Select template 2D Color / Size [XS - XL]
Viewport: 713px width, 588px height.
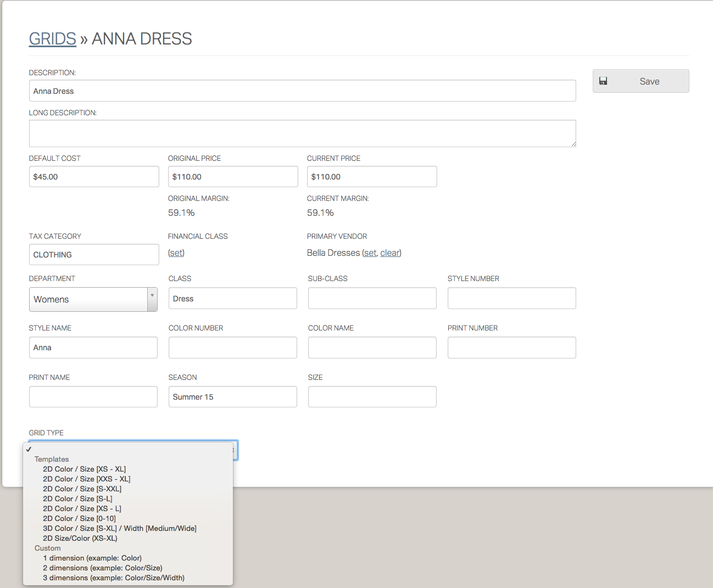pyautogui.click(x=84, y=469)
